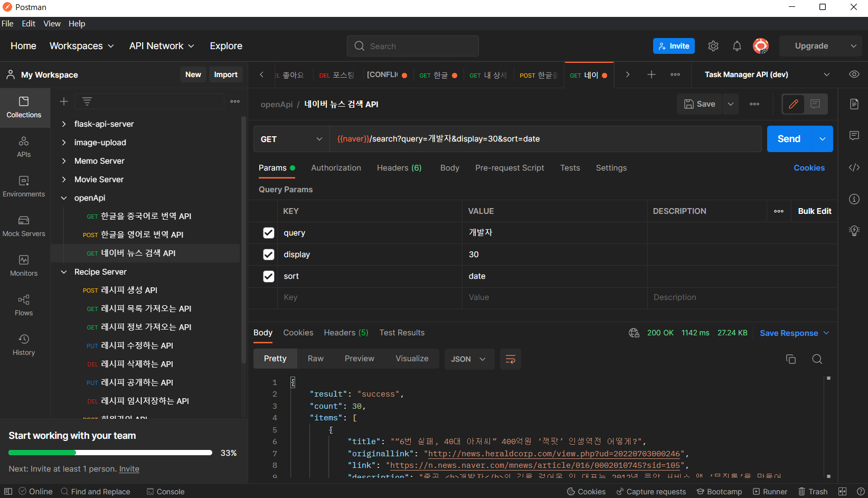Open the environment quick look eye icon
Viewport: 868px width, 498px height.
854,74
